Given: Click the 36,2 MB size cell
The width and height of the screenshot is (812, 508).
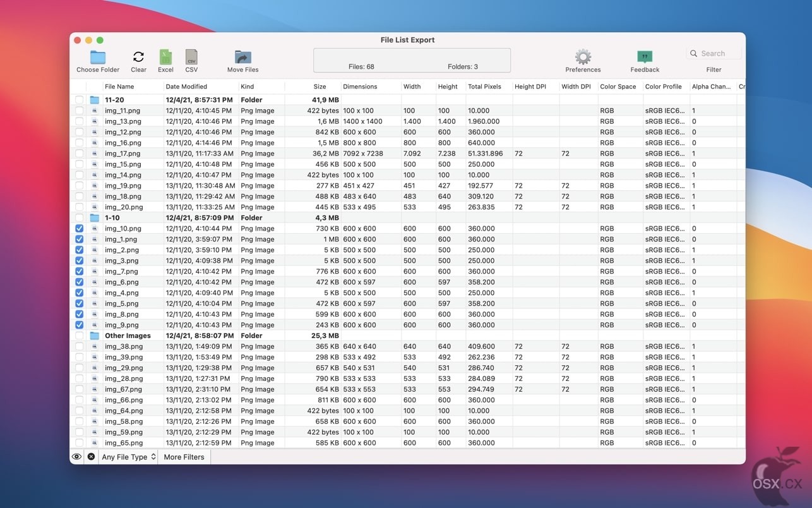Looking at the screenshot, I should [x=326, y=154].
